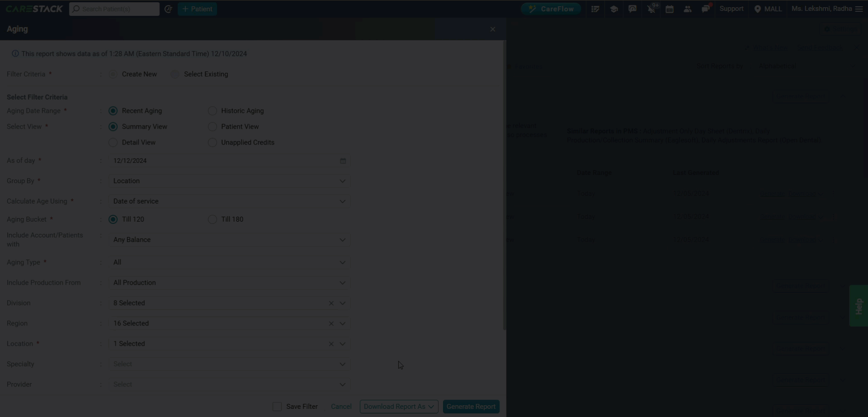Image resolution: width=868 pixels, height=417 pixels.
Task: Choose the Patient View option
Action: (x=212, y=126)
